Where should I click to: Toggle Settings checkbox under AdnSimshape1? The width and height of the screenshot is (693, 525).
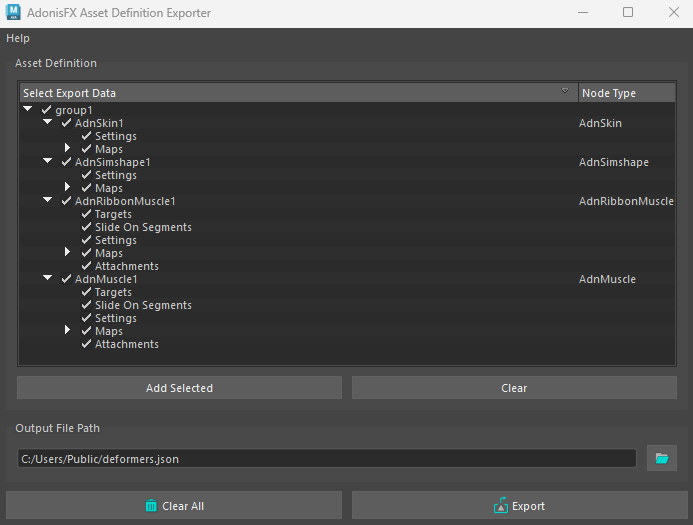[x=86, y=175]
